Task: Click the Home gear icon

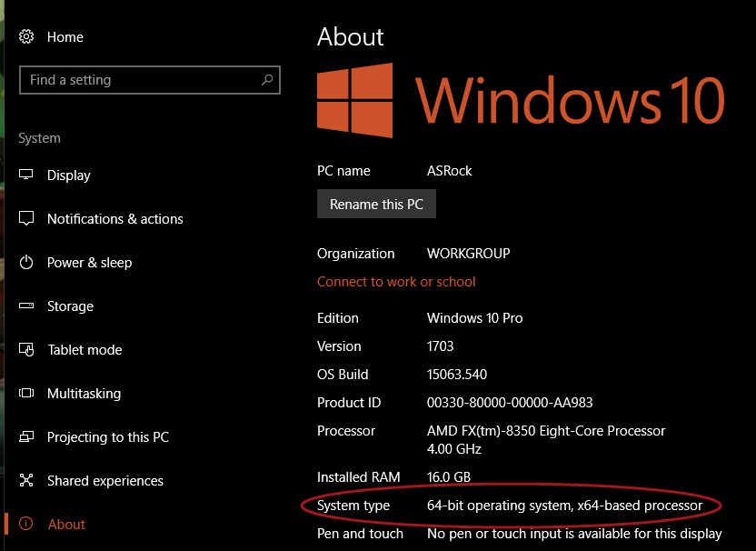Action: point(26,36)
